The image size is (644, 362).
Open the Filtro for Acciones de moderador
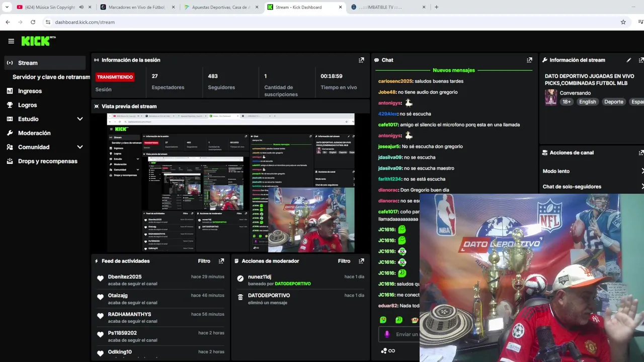[344, 261]
